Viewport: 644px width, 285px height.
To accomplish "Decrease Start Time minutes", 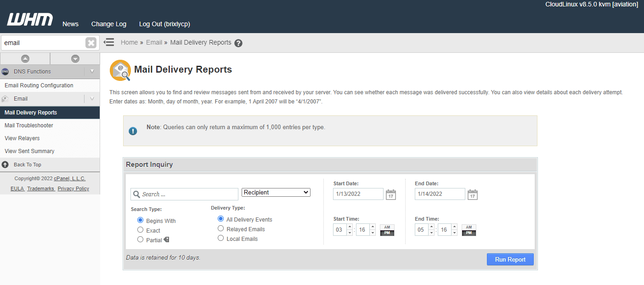I will (373, 233).
